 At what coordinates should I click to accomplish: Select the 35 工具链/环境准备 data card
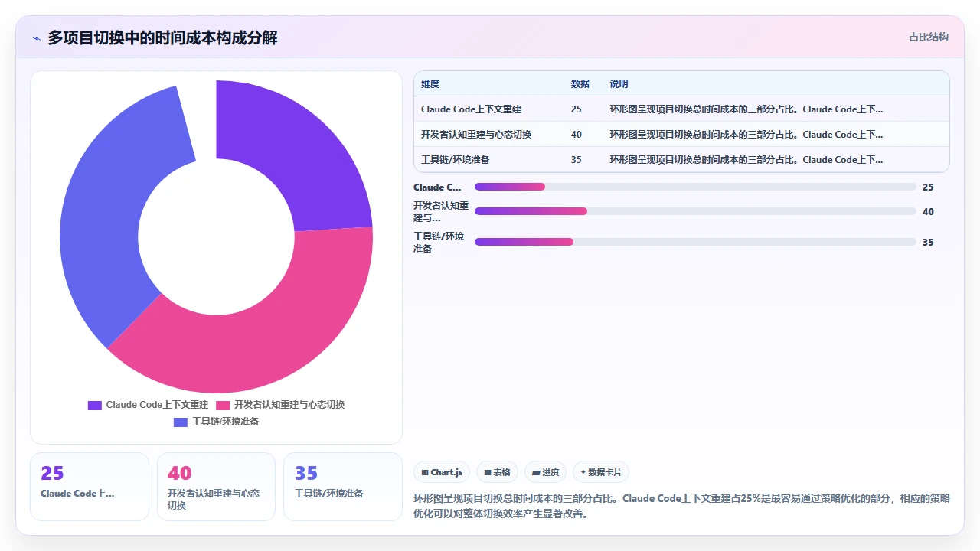tap(343, 487)
